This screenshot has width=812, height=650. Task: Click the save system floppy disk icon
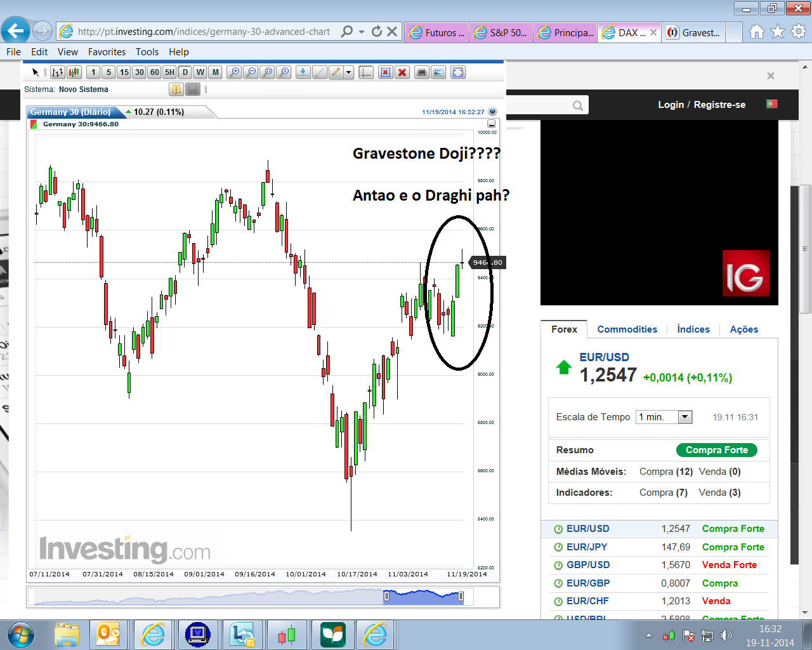(x=193, y=90)
